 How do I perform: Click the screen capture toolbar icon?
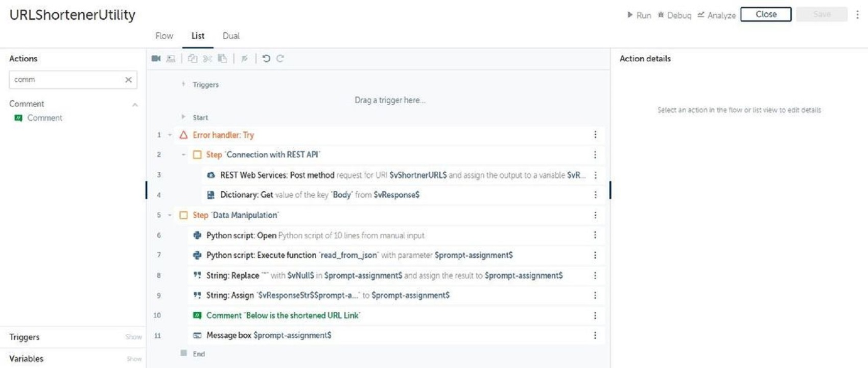171,59
